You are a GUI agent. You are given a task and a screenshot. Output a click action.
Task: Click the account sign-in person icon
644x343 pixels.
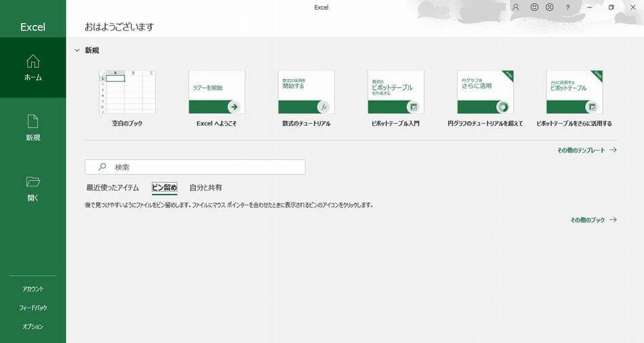pyautogui.click(x=515, y=7)
